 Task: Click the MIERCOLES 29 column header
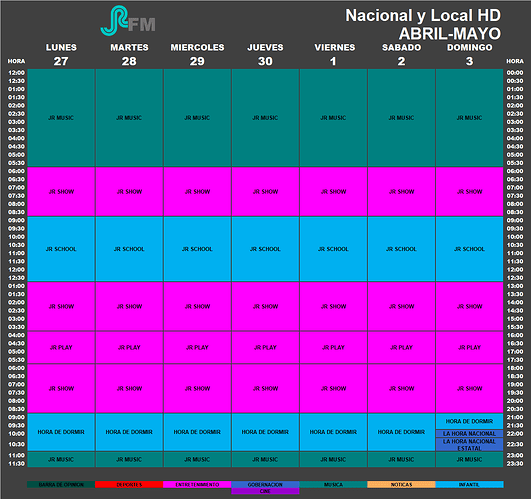(197, 55)
